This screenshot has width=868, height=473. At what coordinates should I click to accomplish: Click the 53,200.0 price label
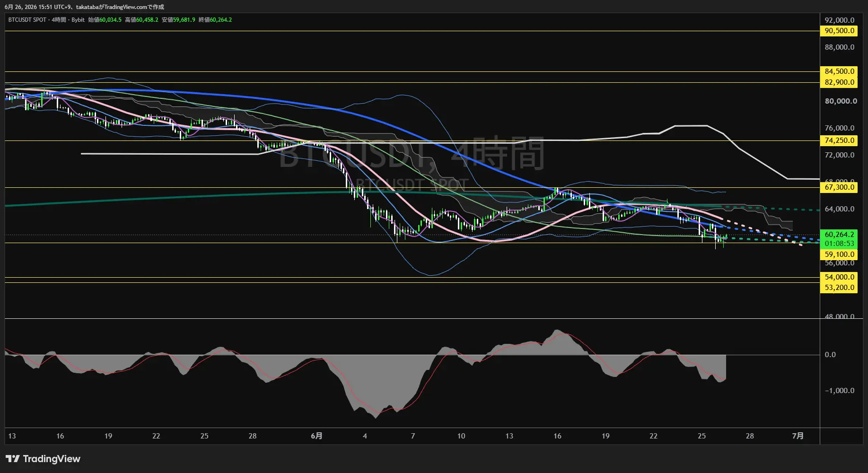coord(839,288)
